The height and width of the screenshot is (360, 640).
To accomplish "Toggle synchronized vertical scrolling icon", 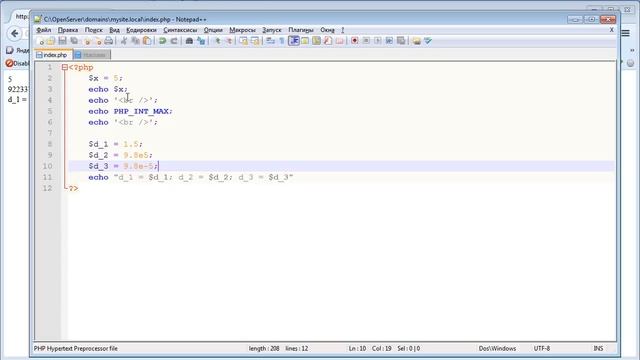I will point(244,41).
